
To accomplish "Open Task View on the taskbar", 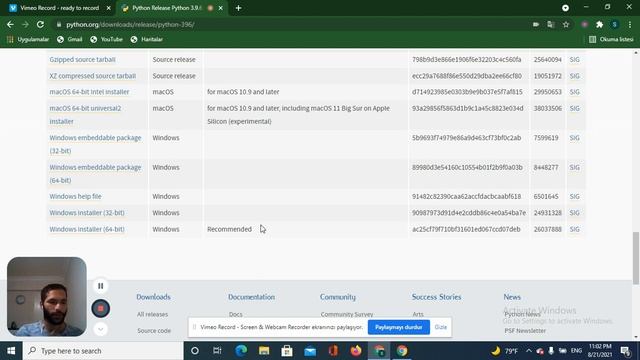I will [x=217, y=351].
